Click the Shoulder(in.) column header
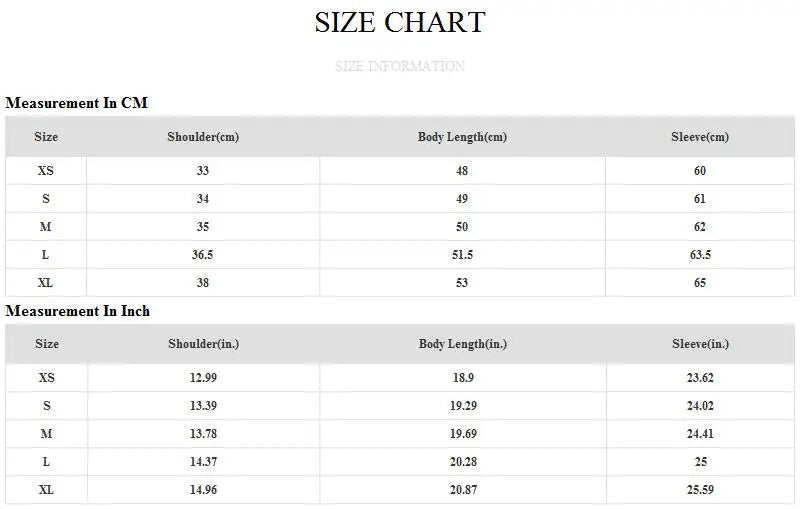Viewport: 800px width, 509px height. point(203,344)
